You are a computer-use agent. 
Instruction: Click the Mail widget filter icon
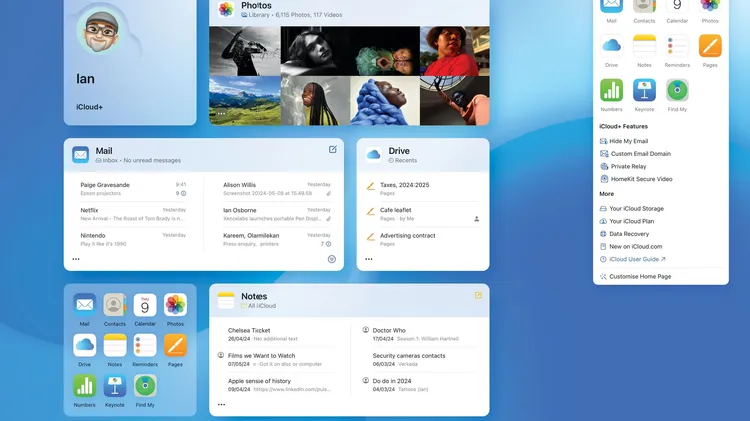pyautogui.click(x=331, y=259)
